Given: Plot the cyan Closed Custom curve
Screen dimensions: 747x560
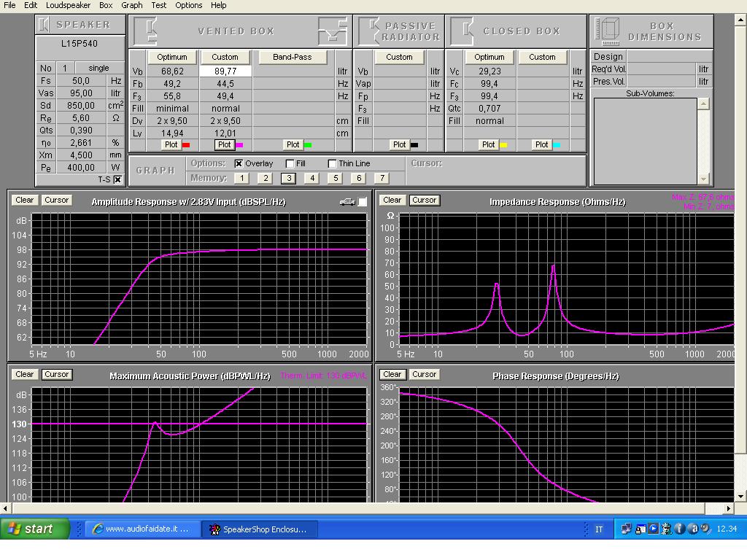Looking at the screenshot, I should point(542,145).
